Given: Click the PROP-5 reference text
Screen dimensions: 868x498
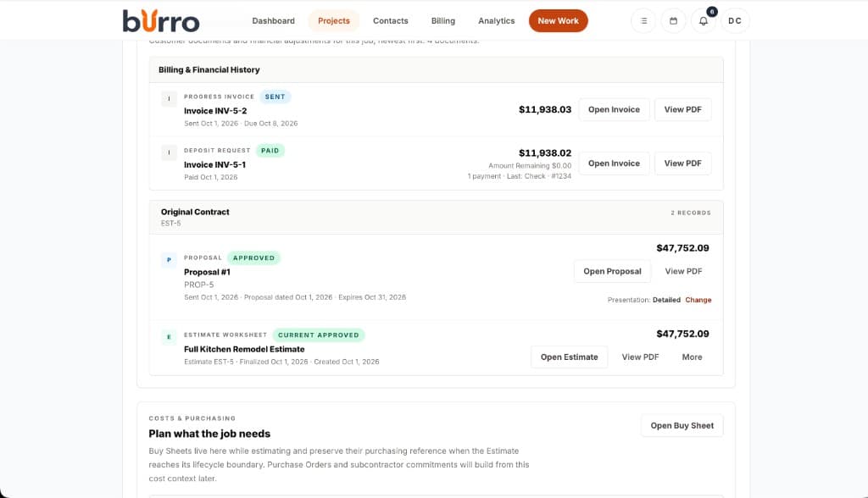Looking at the screenshot, I should click(198, 285).
